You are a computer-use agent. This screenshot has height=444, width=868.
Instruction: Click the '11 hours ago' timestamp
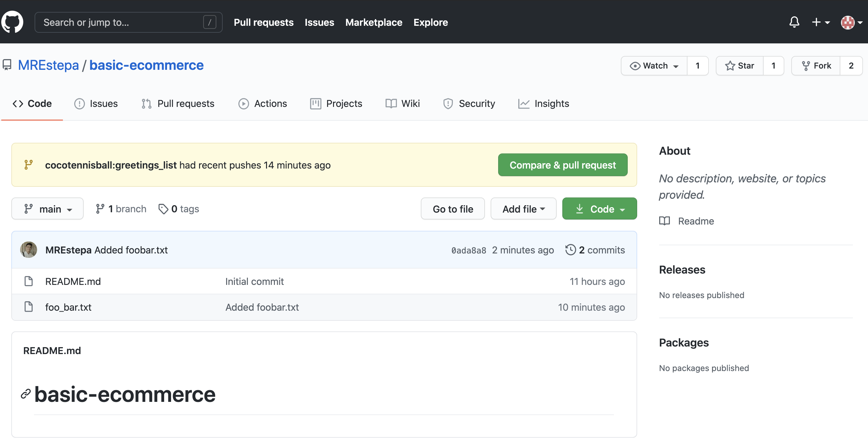pyautogui.click(x=597, y=281)
